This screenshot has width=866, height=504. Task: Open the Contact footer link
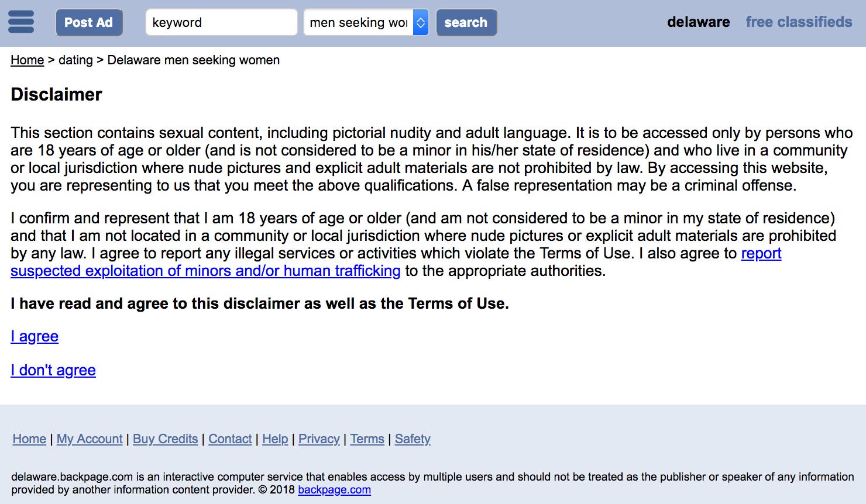[230, 439]
